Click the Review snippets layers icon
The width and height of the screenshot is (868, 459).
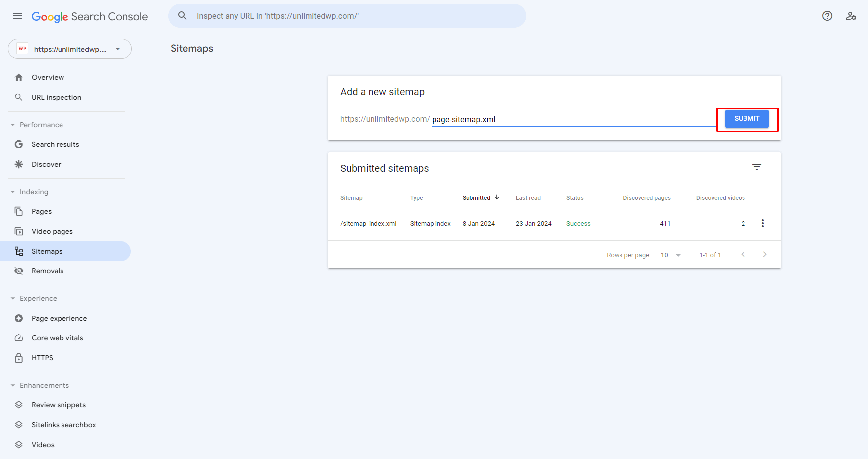(19, 405)
